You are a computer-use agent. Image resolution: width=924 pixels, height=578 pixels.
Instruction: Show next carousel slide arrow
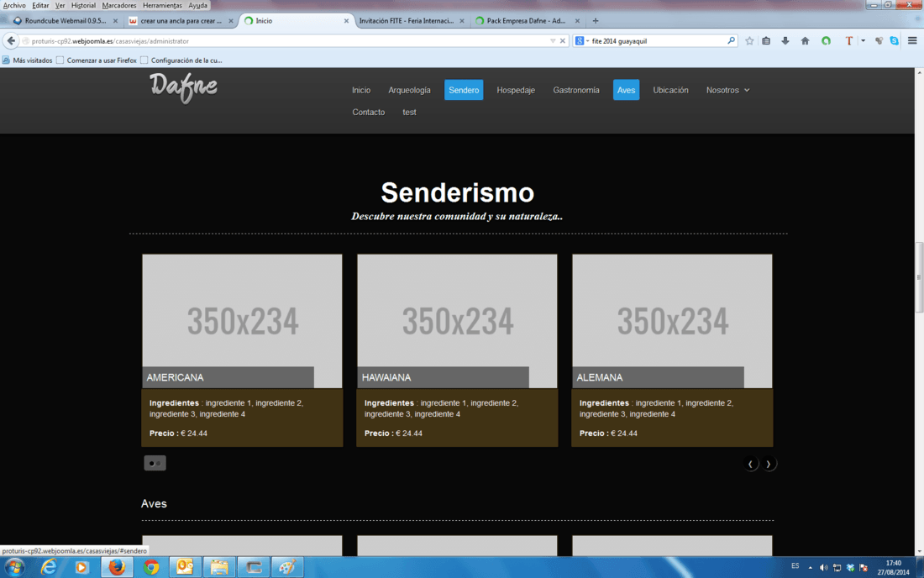click(x=769, y=465)
